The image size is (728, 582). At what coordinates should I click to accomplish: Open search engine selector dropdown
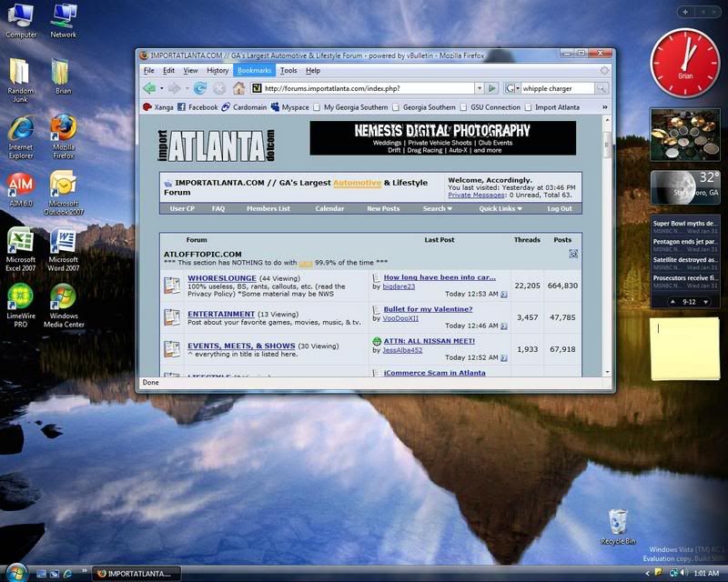coord(511,88)
